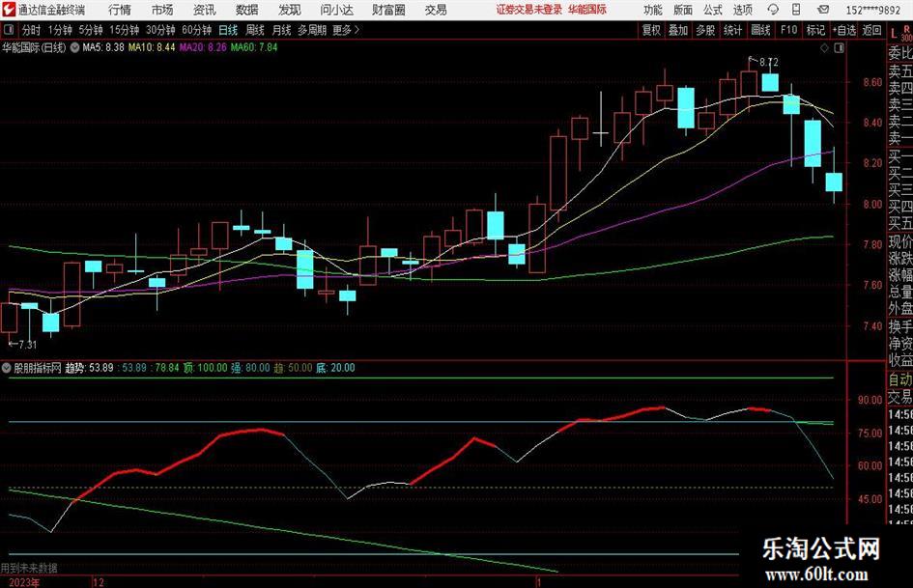913x588 pixels.
Task: Click account number 152****9892
Action: pos(872,10)
